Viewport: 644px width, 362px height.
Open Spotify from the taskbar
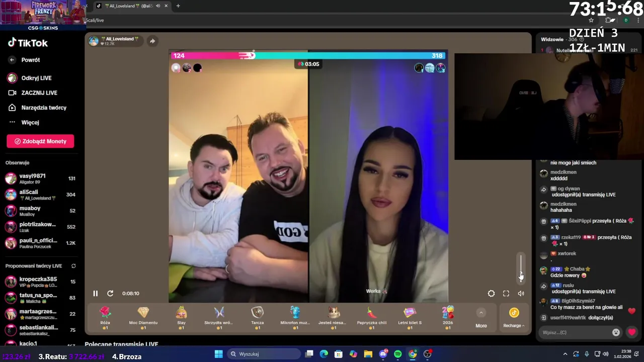click(x=397, y=354)
